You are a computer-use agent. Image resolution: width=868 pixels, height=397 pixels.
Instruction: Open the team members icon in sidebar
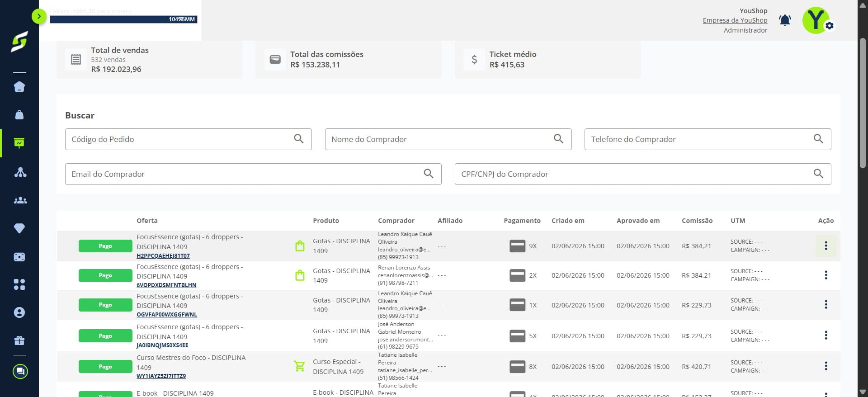point(20,200)
